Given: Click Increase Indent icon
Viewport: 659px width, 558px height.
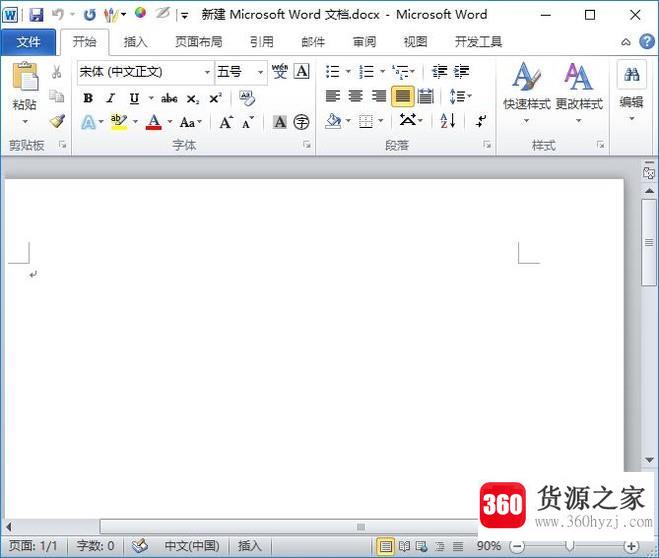Looking at the screenshot, I should [x=461, y=72].
